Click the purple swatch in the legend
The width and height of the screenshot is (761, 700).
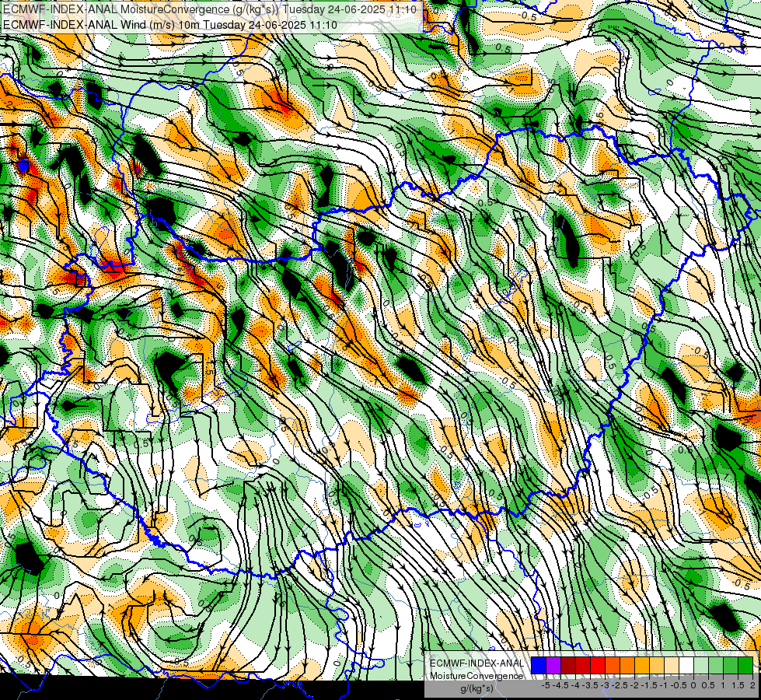(553, 665)
